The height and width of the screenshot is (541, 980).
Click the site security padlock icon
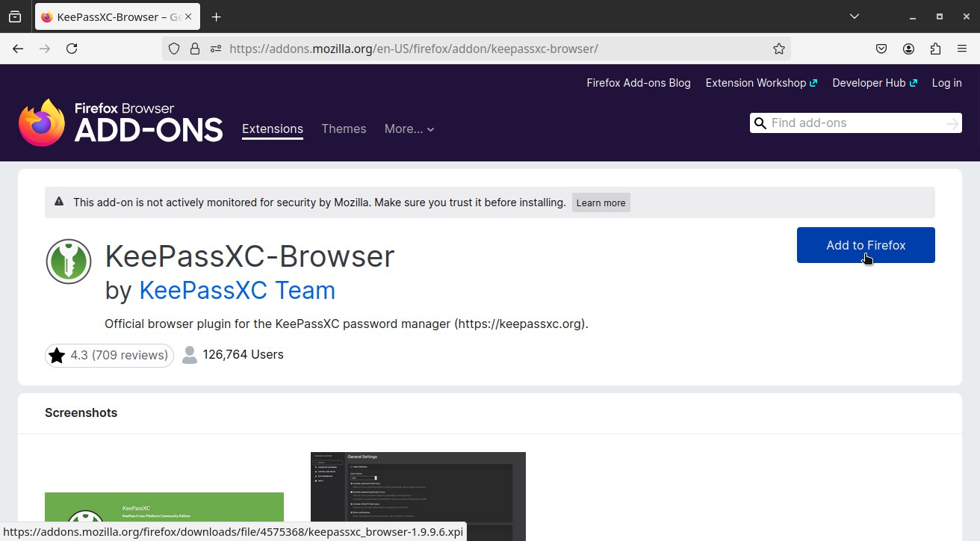195,49
